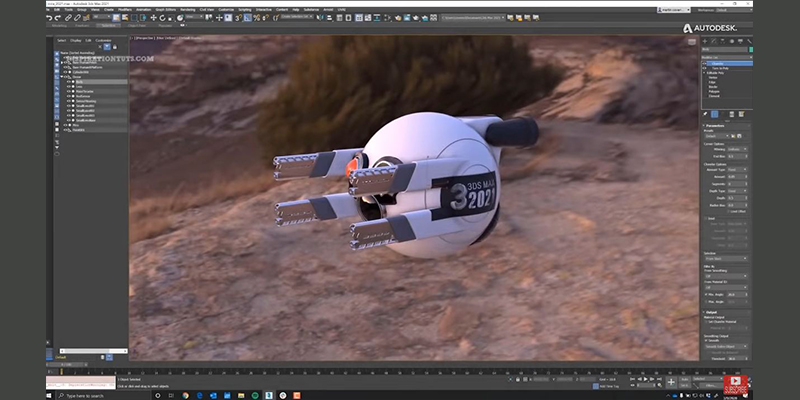800x400 pixels.
Task: Toggle the Max. Angle checkbox
Action: [x=706, y=302]
